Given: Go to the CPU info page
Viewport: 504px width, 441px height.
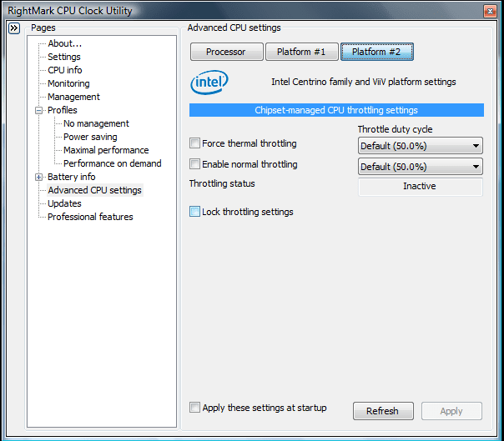Looking at the screenshot, I should pos(64,70).
